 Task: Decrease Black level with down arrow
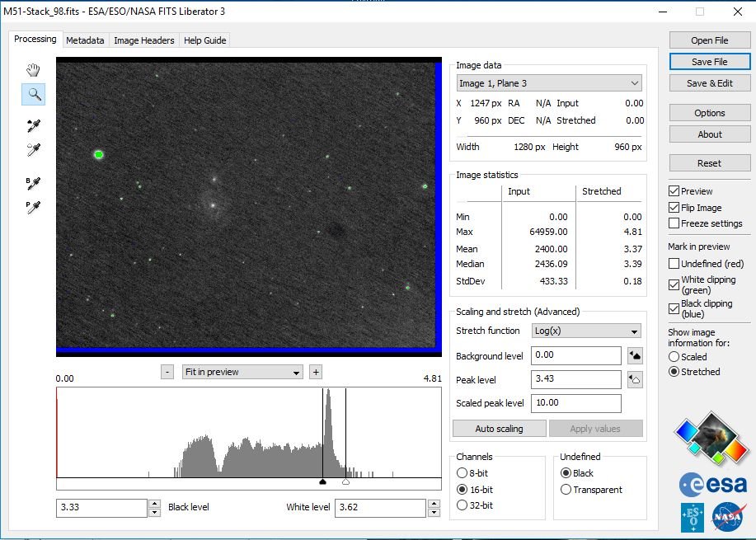[154, 512]
